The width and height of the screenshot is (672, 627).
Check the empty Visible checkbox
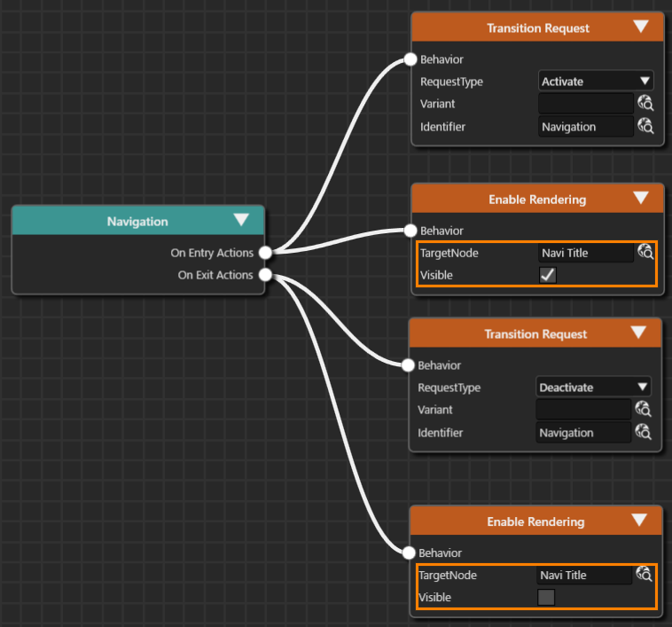546,597
